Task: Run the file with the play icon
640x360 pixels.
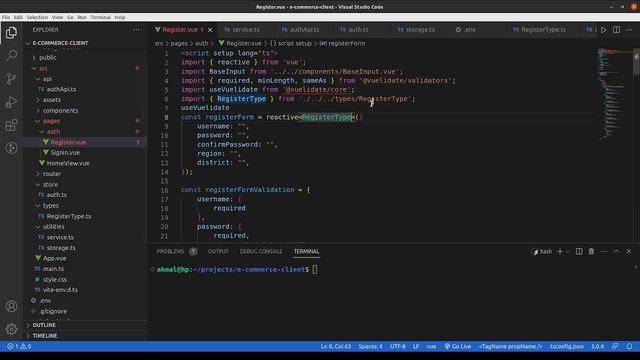Action: point(603,30)
